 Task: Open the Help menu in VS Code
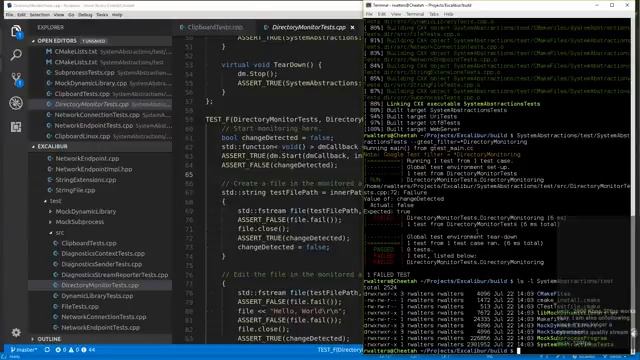[x=117, y=15]
